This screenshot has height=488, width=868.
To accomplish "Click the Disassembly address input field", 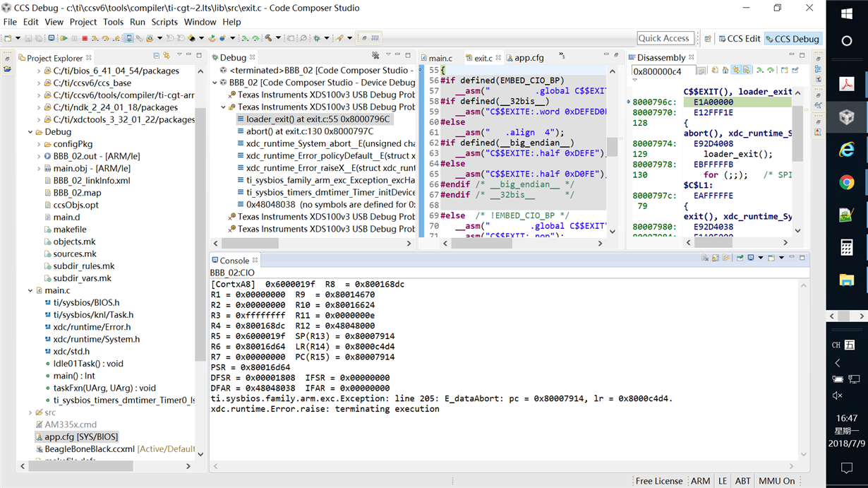I will [x=662, y=71].
